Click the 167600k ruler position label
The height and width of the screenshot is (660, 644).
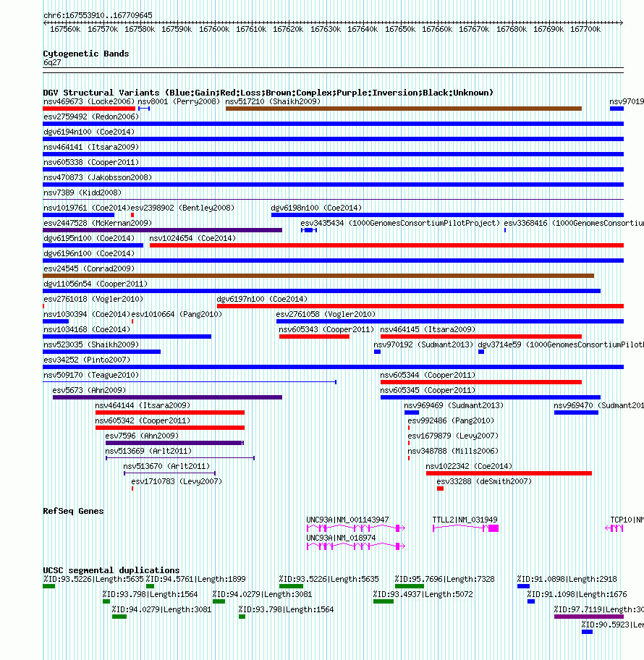pos(214,29)
